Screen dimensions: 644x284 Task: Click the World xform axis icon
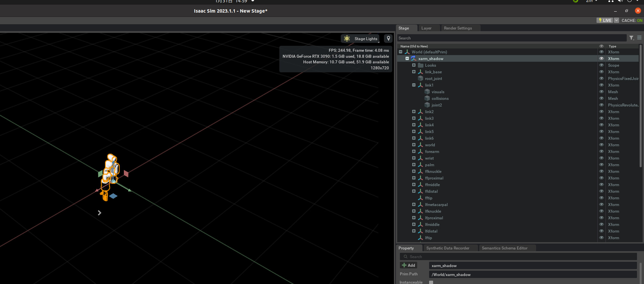[x=407, y=52]
